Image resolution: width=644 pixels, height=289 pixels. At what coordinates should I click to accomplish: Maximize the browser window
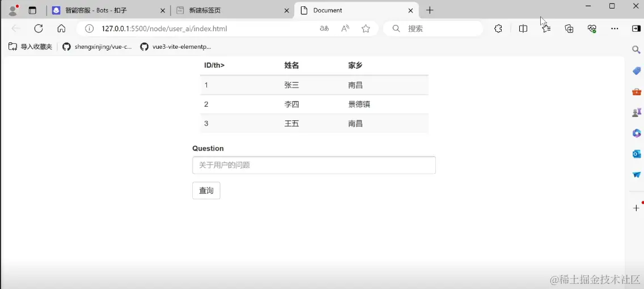(612, 6)
